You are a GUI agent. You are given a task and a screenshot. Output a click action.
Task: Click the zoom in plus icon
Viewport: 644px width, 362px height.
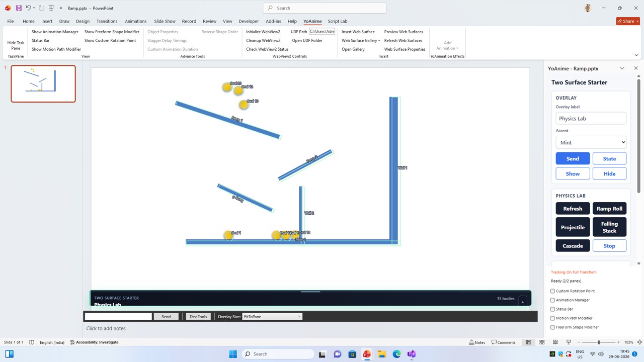[x=618, y=342]
